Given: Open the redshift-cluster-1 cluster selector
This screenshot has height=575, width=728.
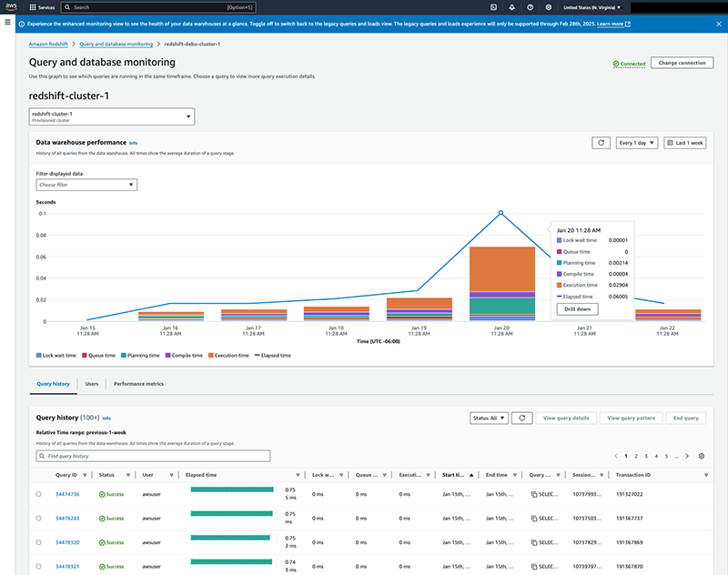Looking at the screenshot, I should pos(111,116).
